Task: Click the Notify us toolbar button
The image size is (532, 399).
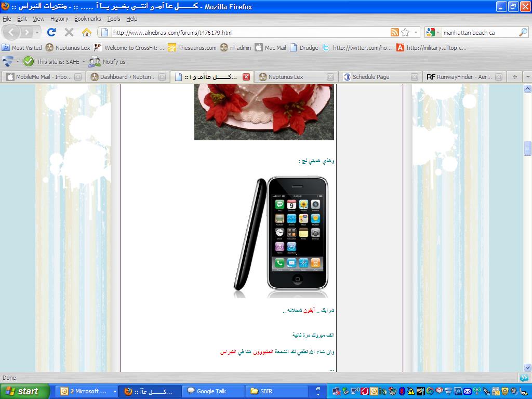Action: point(107,61)
